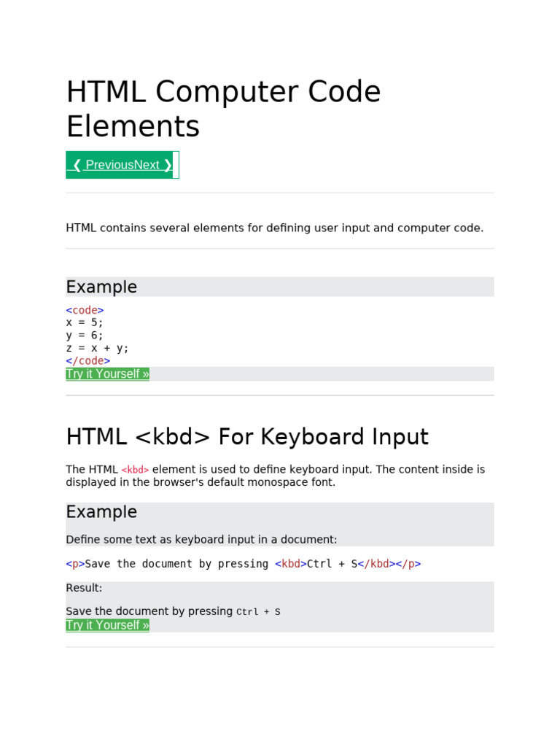Click the HTML <kbd> For Keyboard Input heading
The height and width of the screenshot is (747, 560).
246,437
